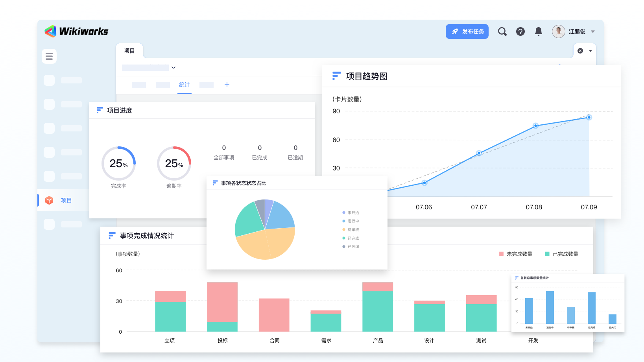Open the notifications bell icon
The width and height of the screenshot is (644, 362).
click(x=538, y=31)
